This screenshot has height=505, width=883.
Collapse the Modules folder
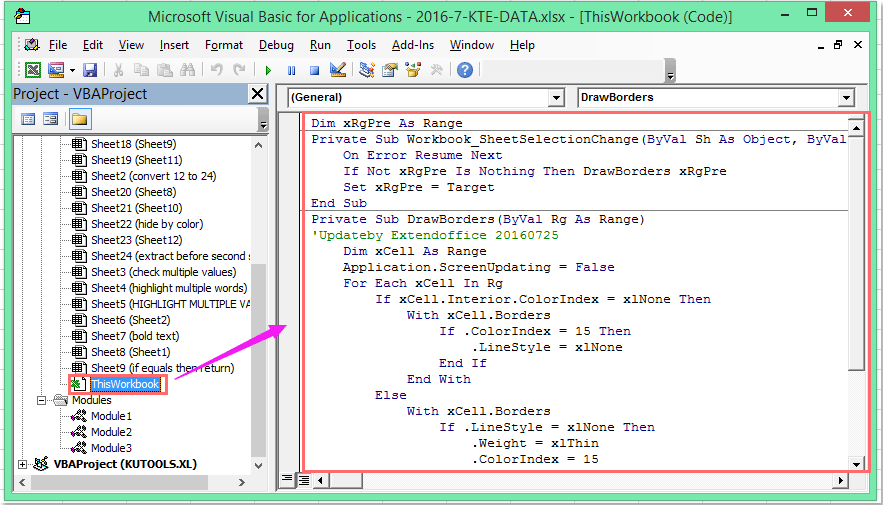coord(43,400)
